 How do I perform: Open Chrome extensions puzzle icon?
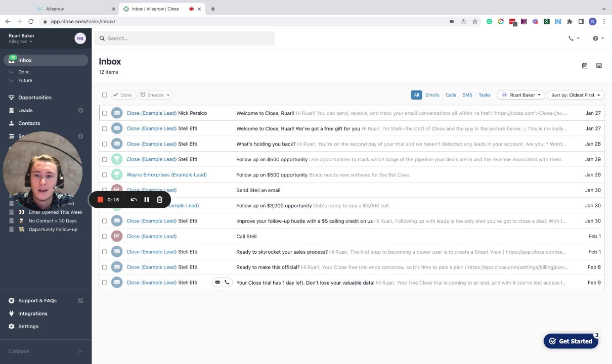click(x=570, y=22)
